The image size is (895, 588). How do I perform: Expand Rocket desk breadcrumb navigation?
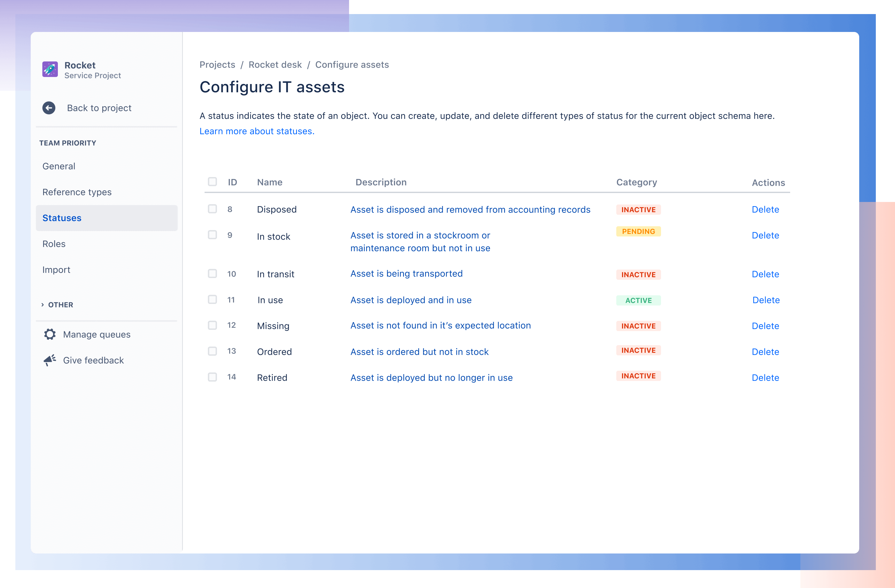click(x=275, y=64)
